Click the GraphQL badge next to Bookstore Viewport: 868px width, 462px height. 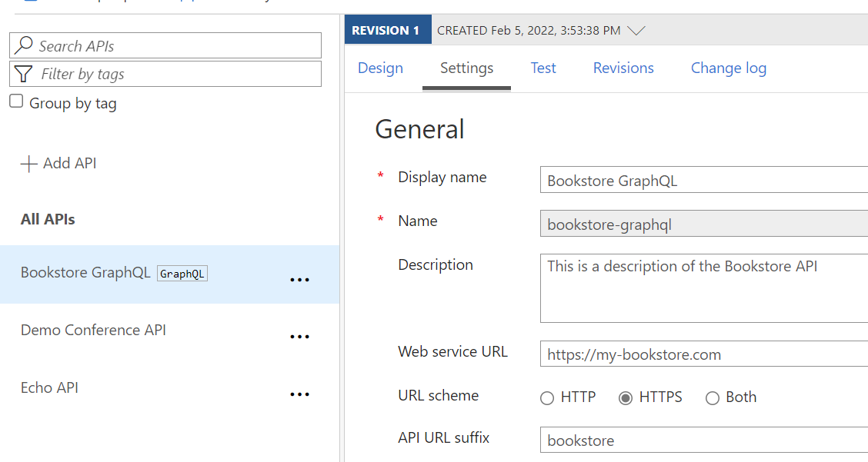(182, 274)
